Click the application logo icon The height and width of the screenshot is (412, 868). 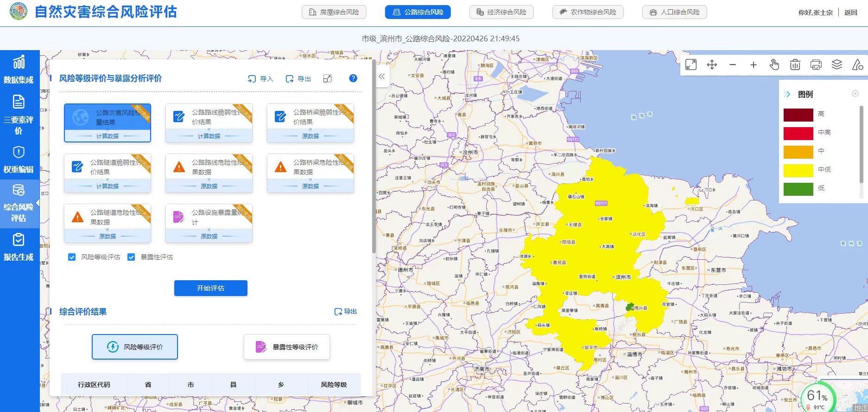click(x=19, y=11)
